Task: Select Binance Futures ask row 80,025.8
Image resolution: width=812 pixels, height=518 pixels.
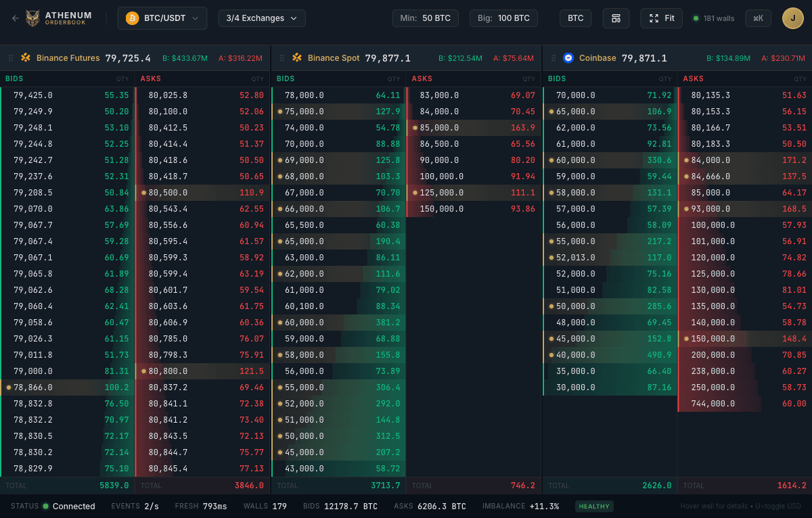Action: coord(202,95)
